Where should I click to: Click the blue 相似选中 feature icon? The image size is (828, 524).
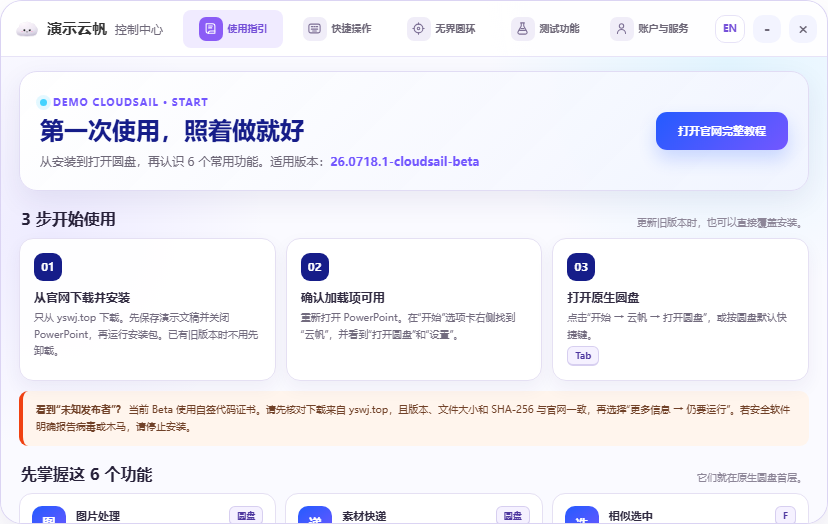pos(581,516)
